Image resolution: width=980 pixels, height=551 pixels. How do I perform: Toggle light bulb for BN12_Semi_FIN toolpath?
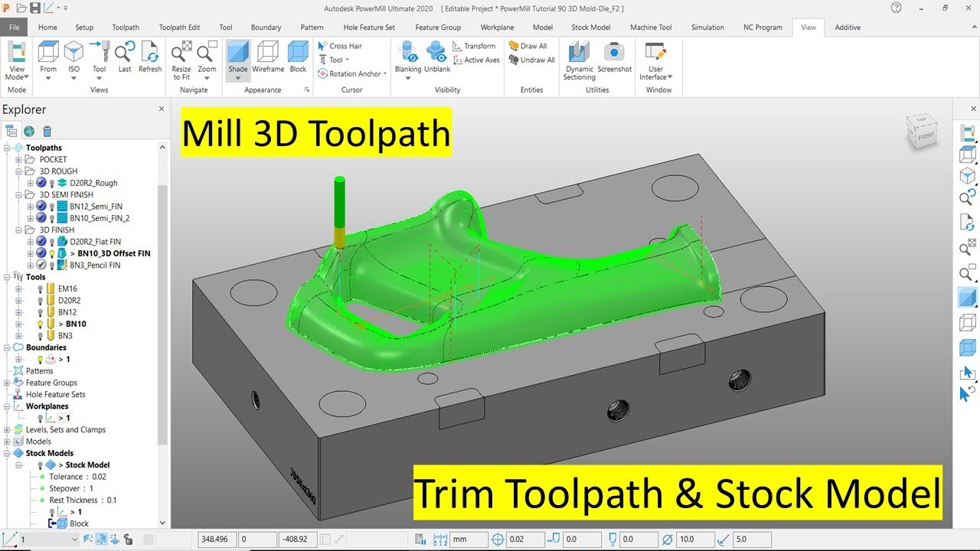[x=52, y=207]
